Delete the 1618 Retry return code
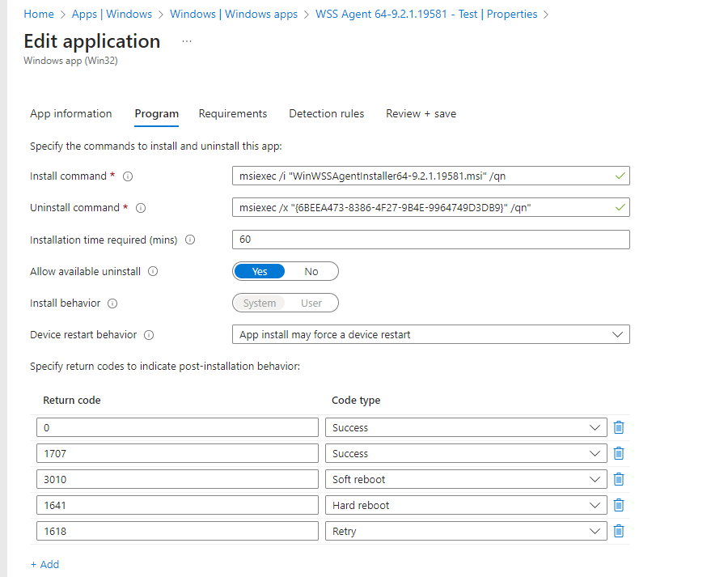 [619, 531]
